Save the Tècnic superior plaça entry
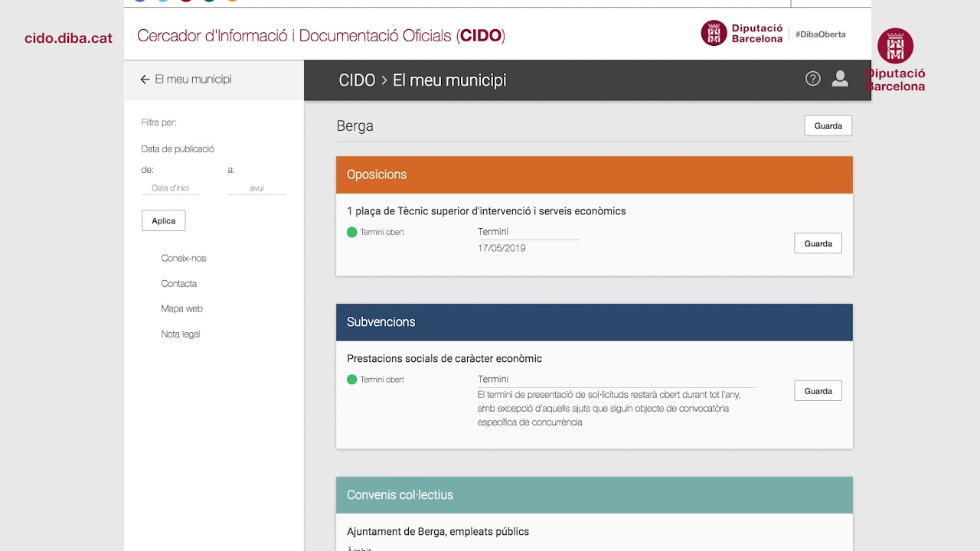 818,243
